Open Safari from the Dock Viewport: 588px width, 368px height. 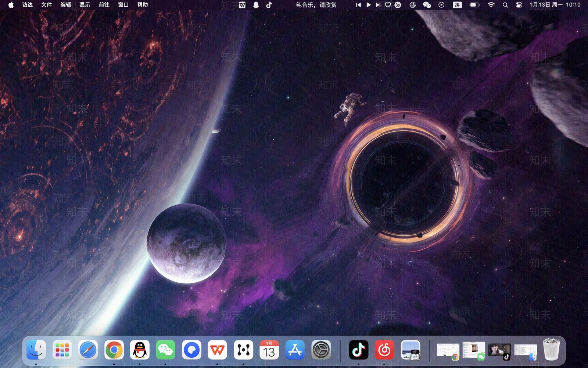(87, 350)
